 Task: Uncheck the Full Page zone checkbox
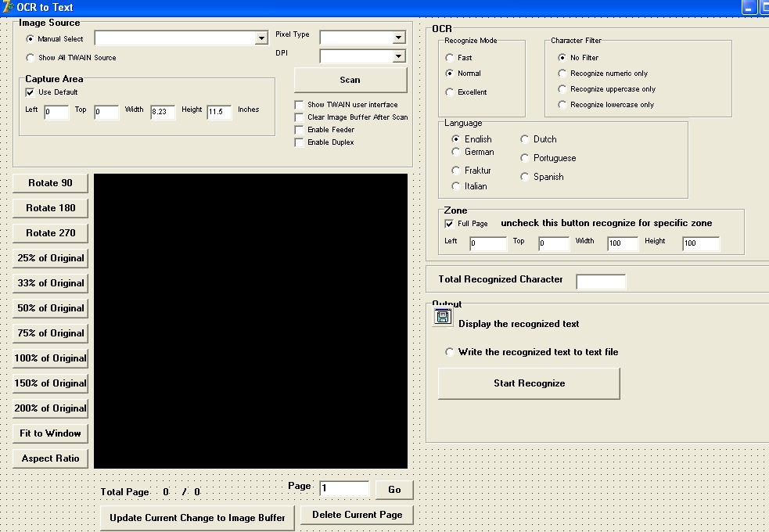pyautogui.click(x=449, y=224)
